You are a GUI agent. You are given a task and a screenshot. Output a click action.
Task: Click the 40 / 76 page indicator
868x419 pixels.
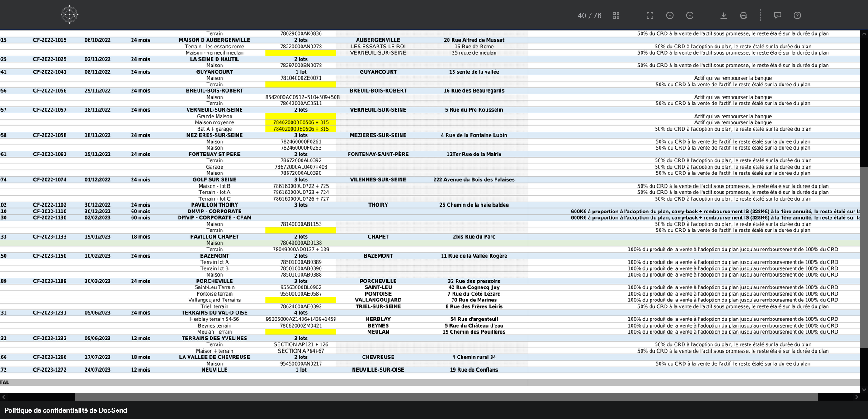pyautogui.click(x=589, y=15)
